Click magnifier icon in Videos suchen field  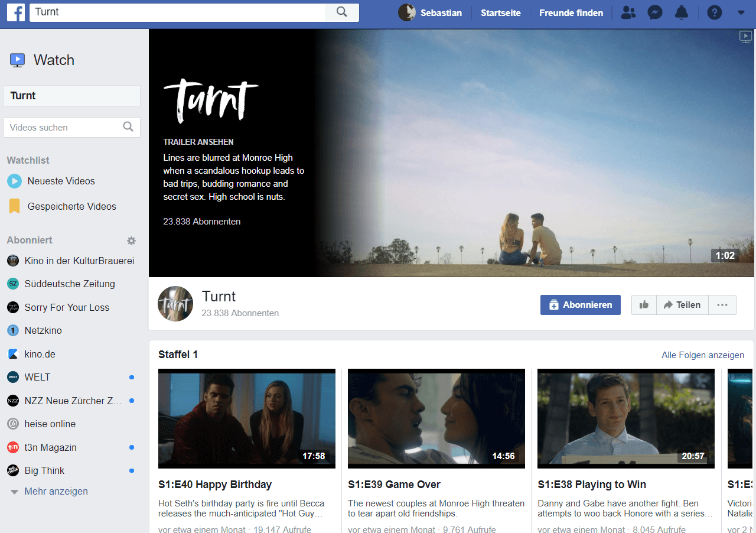click(x=128, y=126)
